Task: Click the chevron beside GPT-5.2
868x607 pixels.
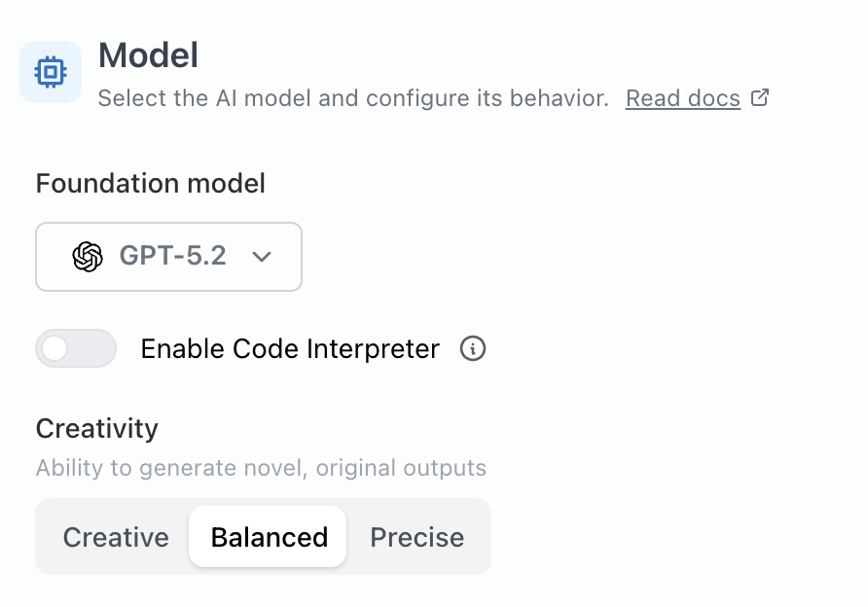Action: coord(260,257)
